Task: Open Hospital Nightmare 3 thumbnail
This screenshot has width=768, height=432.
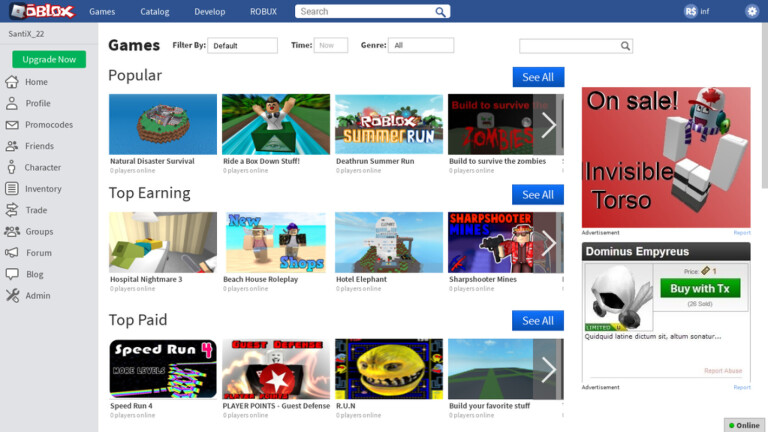Action: [163, 242]
